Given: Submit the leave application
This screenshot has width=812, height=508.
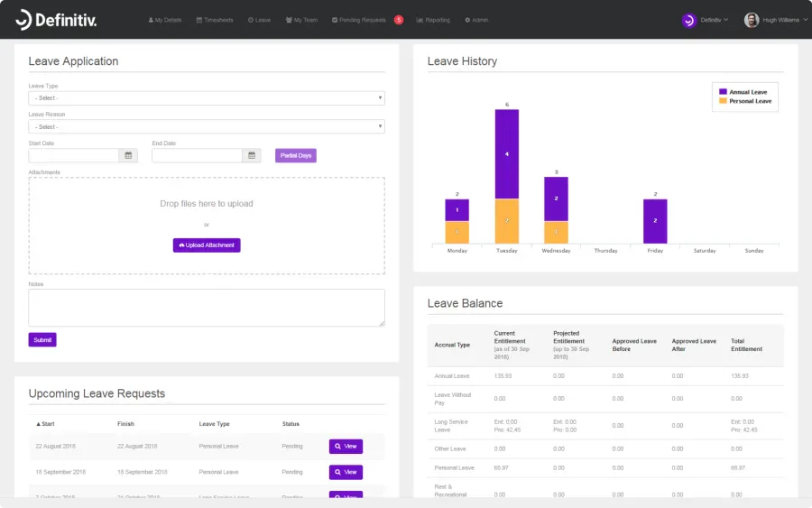Looking at the screenshot, I should click(x=42, y=339).
